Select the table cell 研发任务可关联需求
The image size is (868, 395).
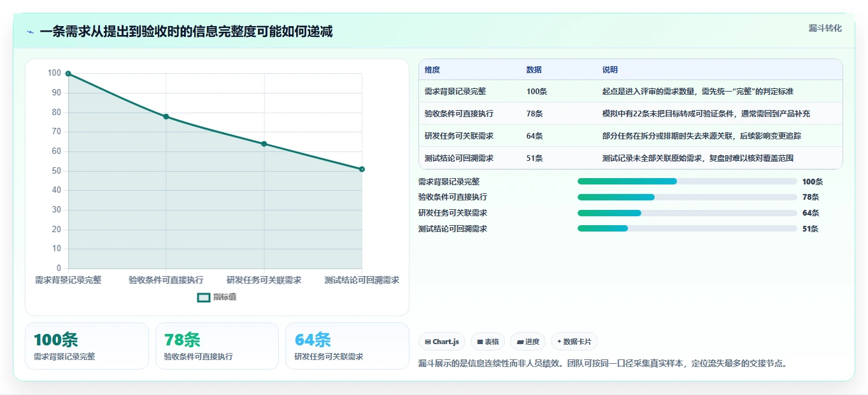459,136
